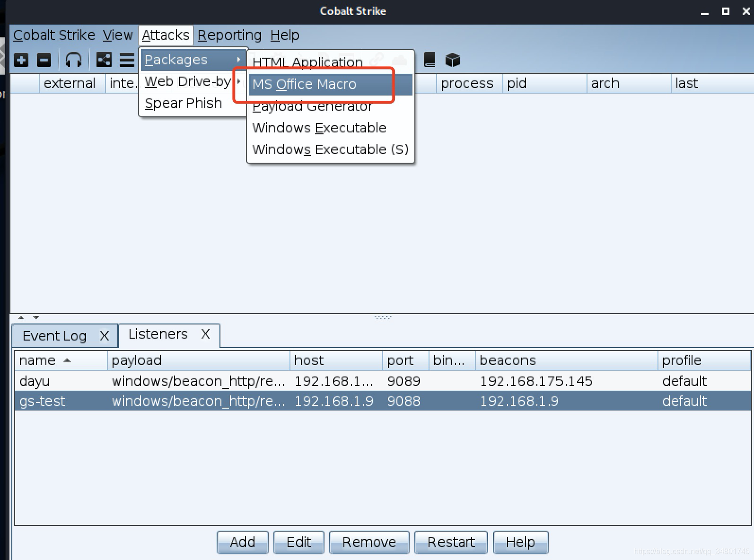Select Windows Executable (S) entry

[x=331, y=149]
